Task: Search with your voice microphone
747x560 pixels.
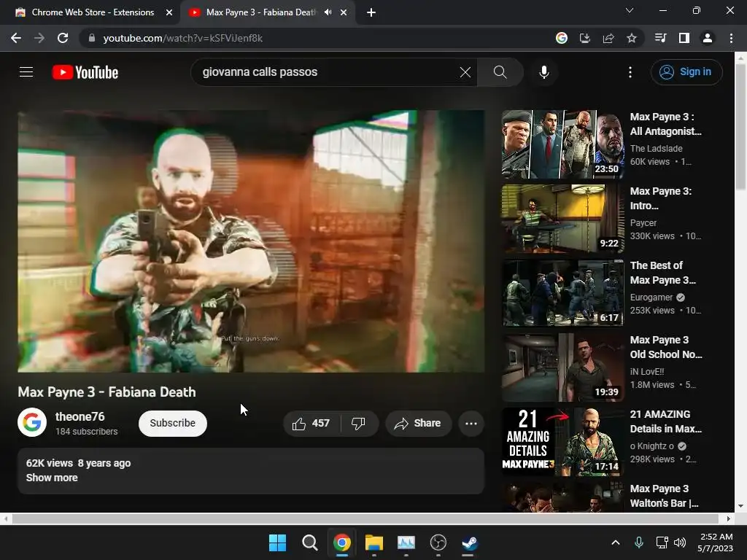Action: [x=543, y=72]
